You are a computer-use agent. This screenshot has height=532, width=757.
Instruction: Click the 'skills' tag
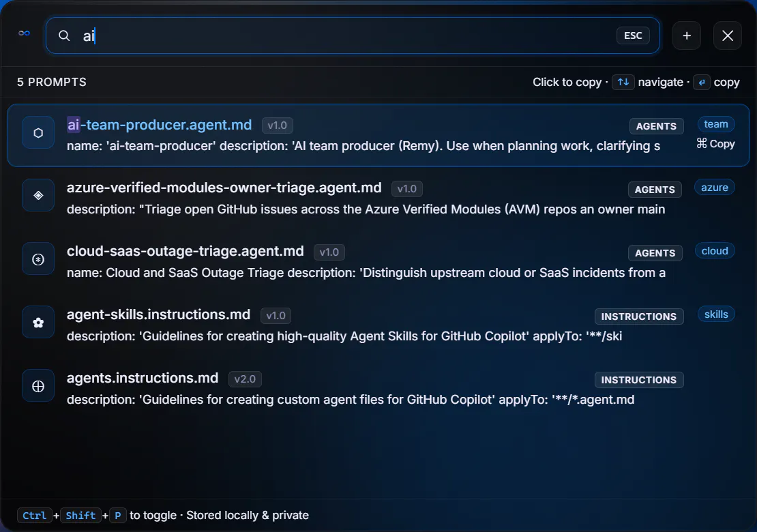click(716, 314)
